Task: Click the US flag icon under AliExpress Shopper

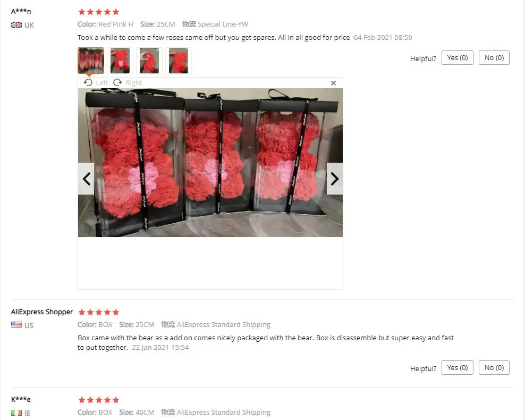Action: tap(16, 324)
